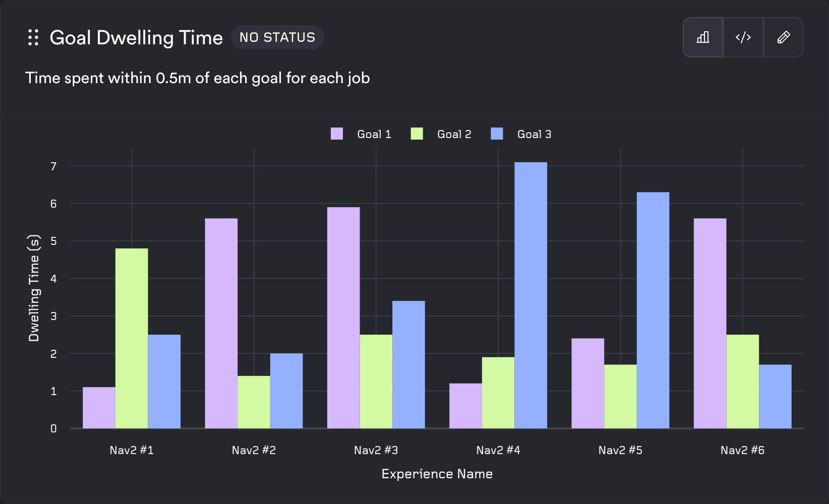Expand the NO STATUS badge
The width and height of the screenshot is (829, 504).
[x=277, y=37]
